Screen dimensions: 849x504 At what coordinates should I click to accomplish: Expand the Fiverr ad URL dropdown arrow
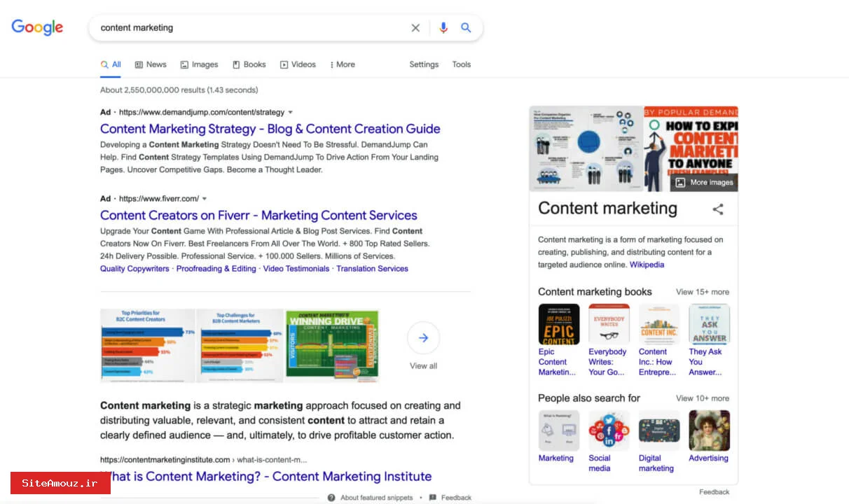click(x=205, y=199)
